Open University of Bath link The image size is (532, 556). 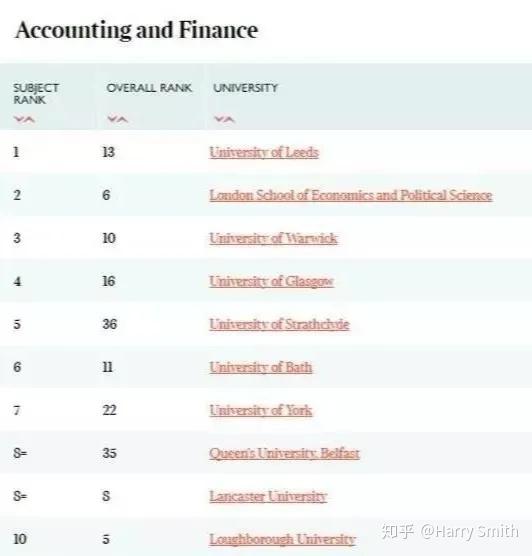pos(261,367)
